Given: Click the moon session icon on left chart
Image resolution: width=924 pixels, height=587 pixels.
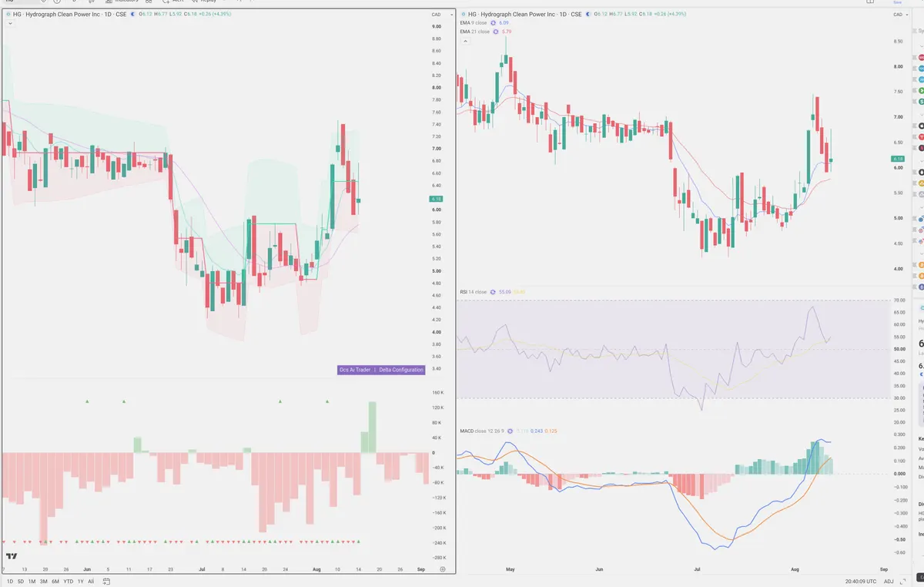Looking at the screenshot, I should pos(132,14).
